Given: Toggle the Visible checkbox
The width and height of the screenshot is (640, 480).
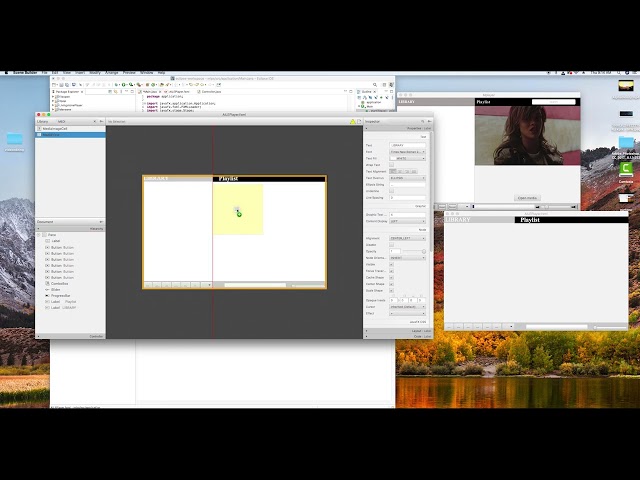Looking at the screenshot, I should click(391, 264).
